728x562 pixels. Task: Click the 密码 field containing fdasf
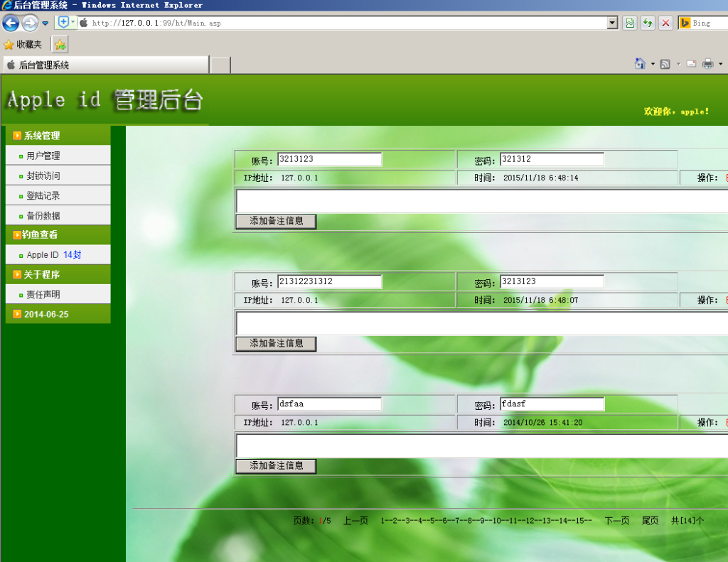click(552, 404)
